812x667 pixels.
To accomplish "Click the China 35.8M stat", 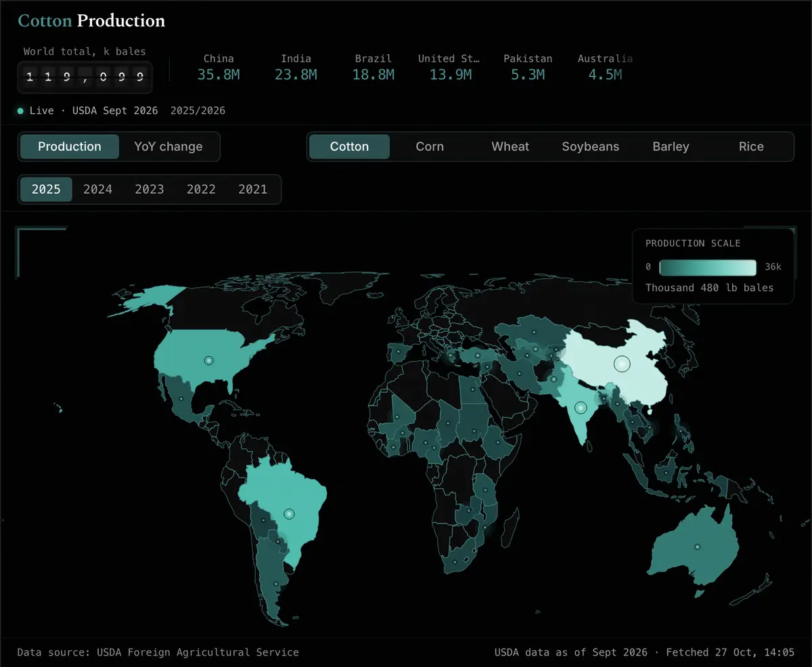I will [219, 67].
